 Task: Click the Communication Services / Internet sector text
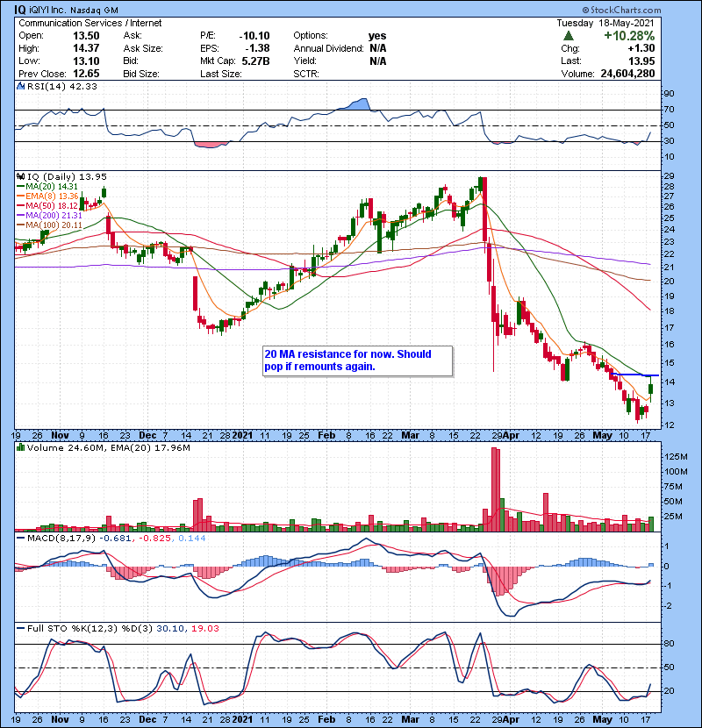pos(90,23)
